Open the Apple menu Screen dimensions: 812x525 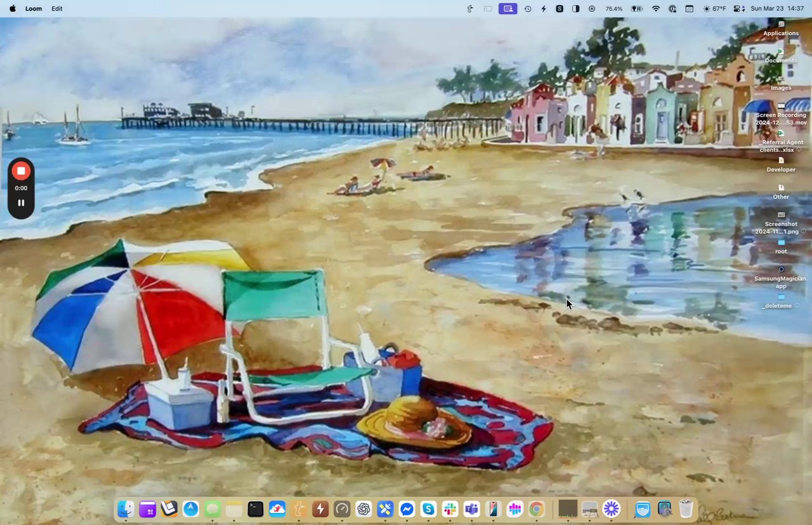tap(12, 9)
